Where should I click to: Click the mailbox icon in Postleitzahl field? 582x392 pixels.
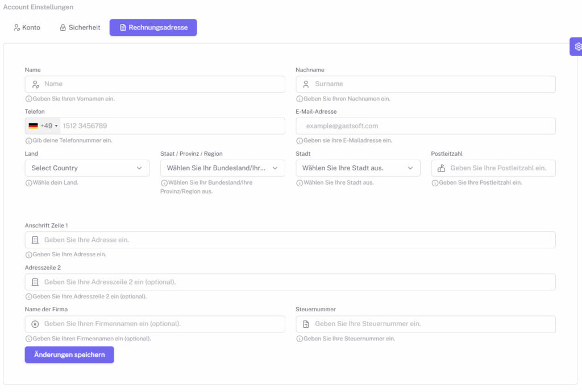441,168
